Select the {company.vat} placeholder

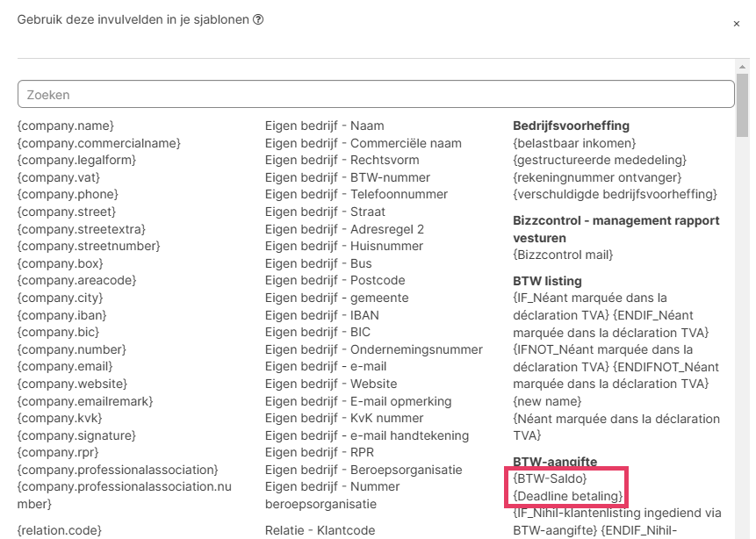(x=61, y=177)
